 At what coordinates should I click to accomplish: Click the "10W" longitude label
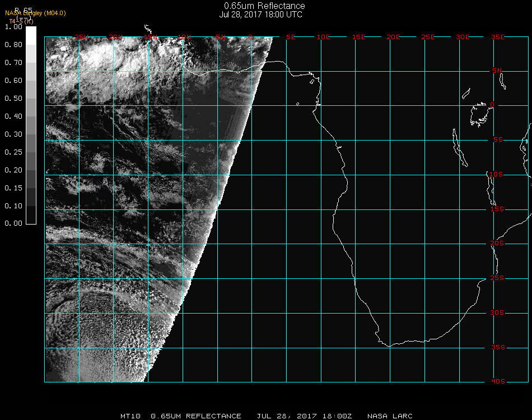tap(185, 37)
